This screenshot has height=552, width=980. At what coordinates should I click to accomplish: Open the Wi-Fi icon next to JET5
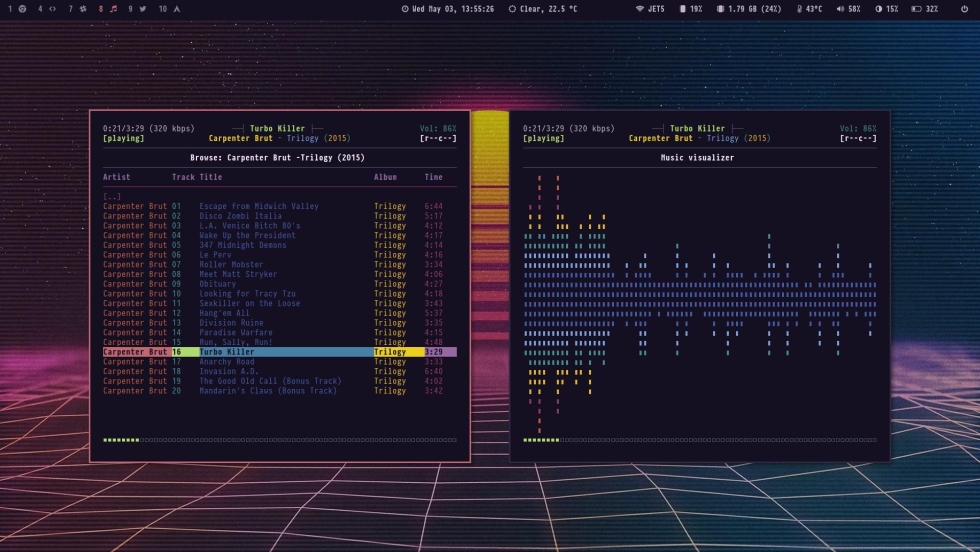[x=639, y=9]
